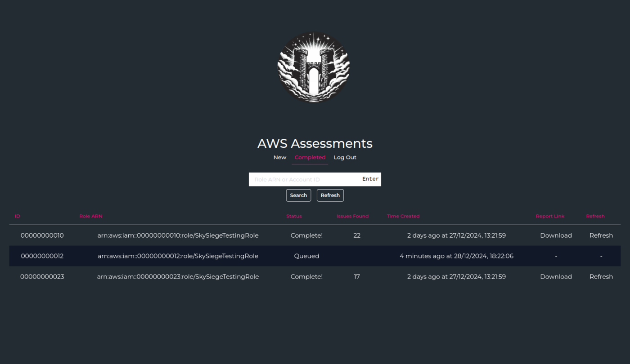The image size is (630, 364).
Task: Click ARN for account 00000000023 role
Action: point(178,277)
